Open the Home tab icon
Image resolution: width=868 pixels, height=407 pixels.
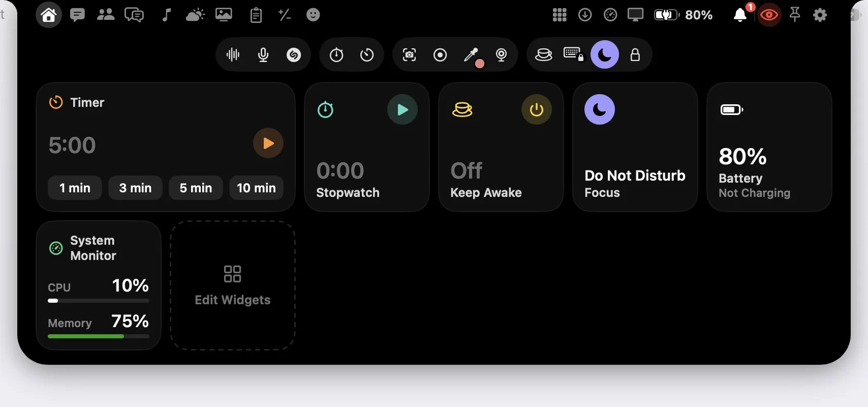[49, 15]
